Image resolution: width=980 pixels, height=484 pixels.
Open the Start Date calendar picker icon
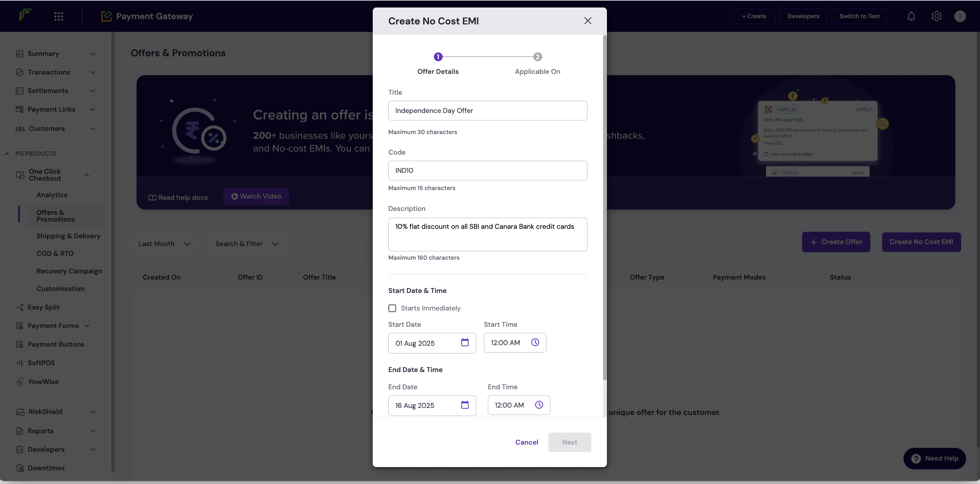tap(464, 343)
